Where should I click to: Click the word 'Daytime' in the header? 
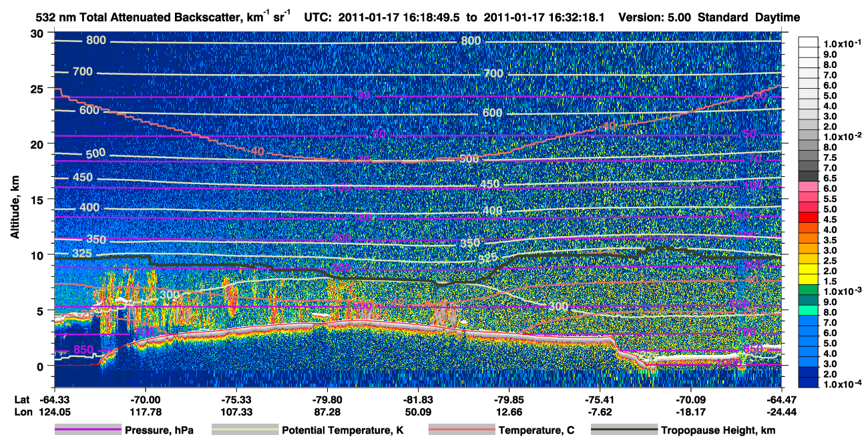(x=778, y=18)
